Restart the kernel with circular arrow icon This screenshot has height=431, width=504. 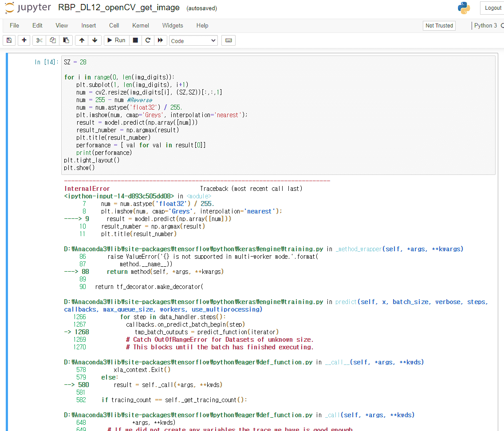[x=148, y=40]
